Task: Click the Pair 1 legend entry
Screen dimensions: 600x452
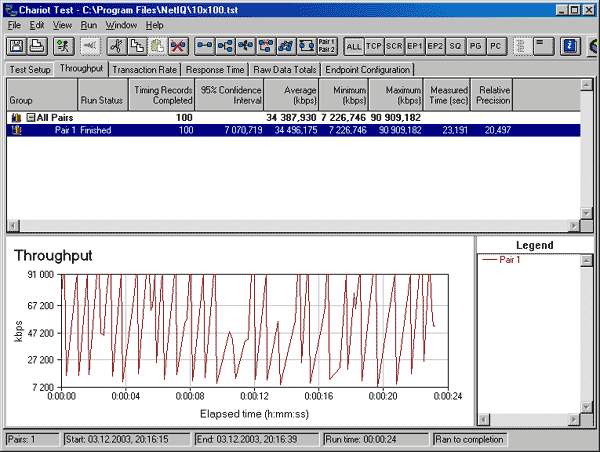Action: [501, 260]
